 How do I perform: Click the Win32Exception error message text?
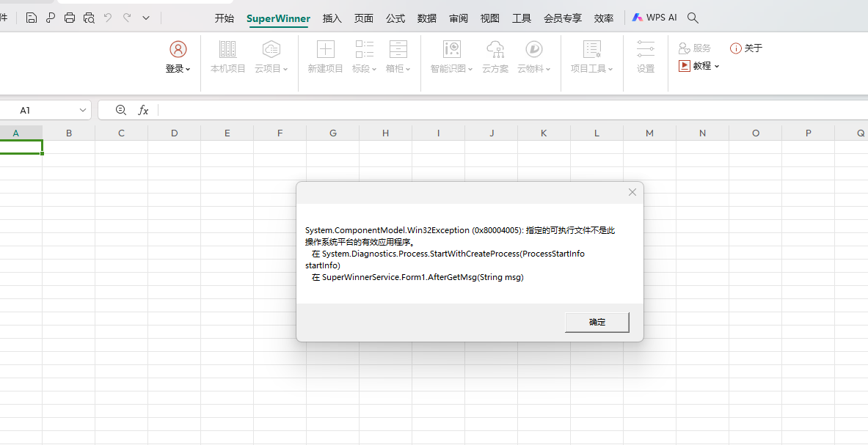(x=460, y=236)
